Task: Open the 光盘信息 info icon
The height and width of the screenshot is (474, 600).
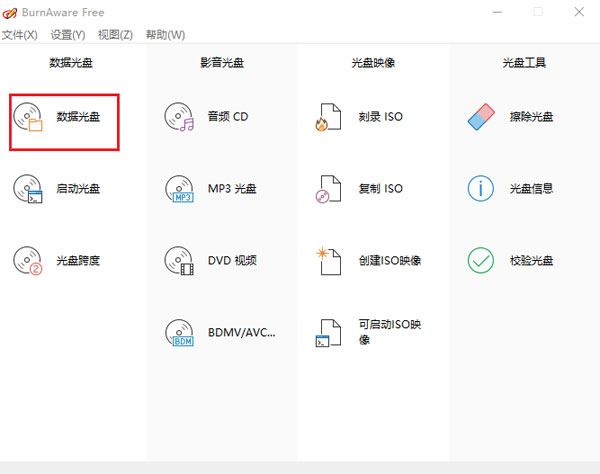Action: tap(481, 188)
